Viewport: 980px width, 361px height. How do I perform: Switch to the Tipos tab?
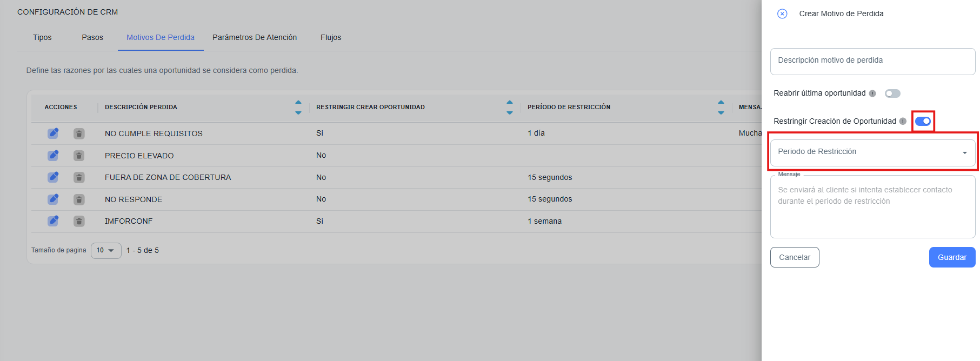point(42,37)
